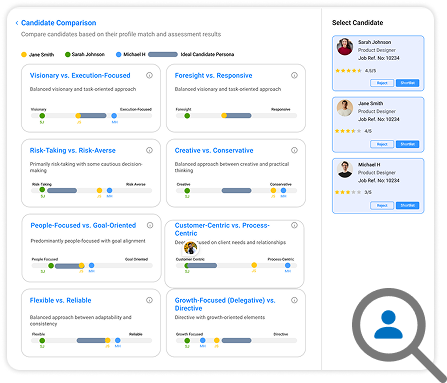Click Sarah Johnson marker on Visionary slider
This screenshot has height=383, width=447.
(x=42, y=116)
